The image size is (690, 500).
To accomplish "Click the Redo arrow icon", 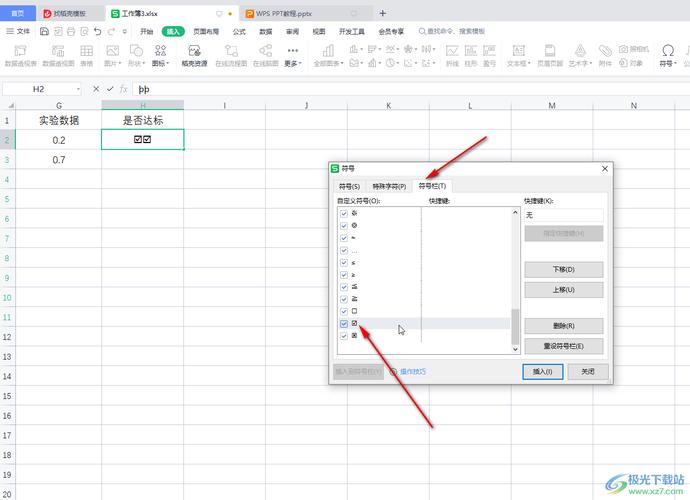I will [x=111, y=31].
